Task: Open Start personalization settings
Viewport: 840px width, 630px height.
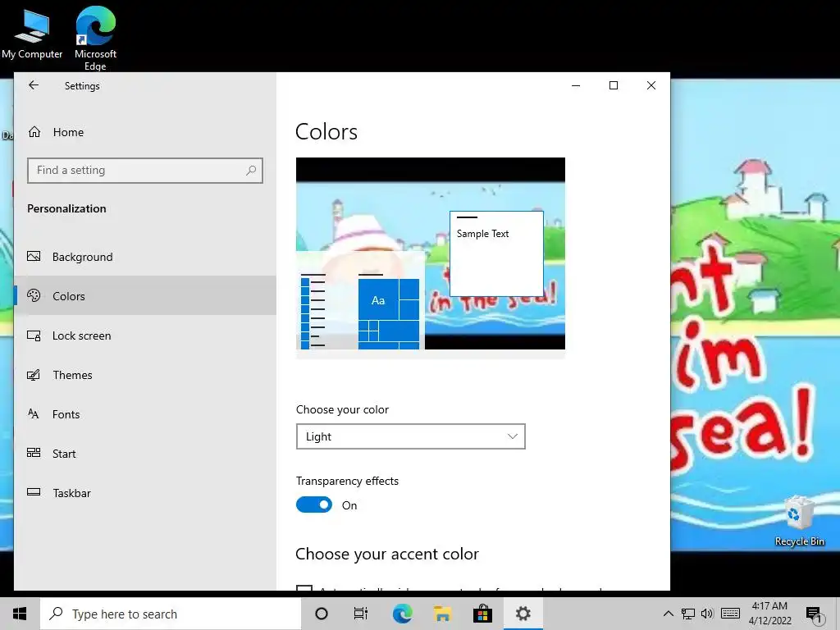Action: 144,453
